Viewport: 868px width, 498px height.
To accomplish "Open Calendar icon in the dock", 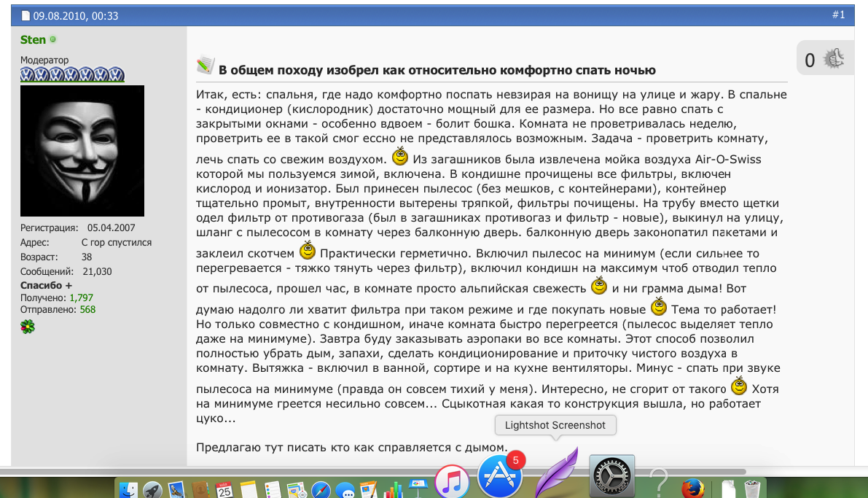I will (224, 489).
